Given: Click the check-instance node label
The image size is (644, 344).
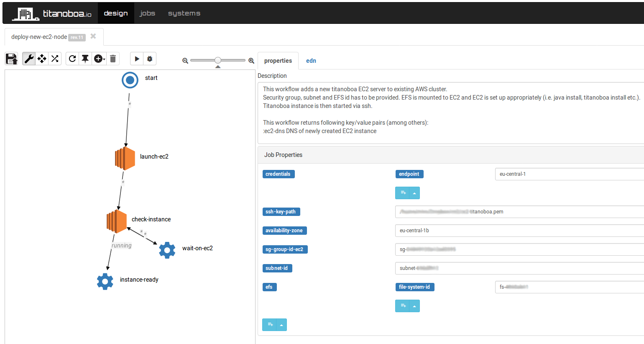Looking at the screenshot, I should [x=151, y=219].
